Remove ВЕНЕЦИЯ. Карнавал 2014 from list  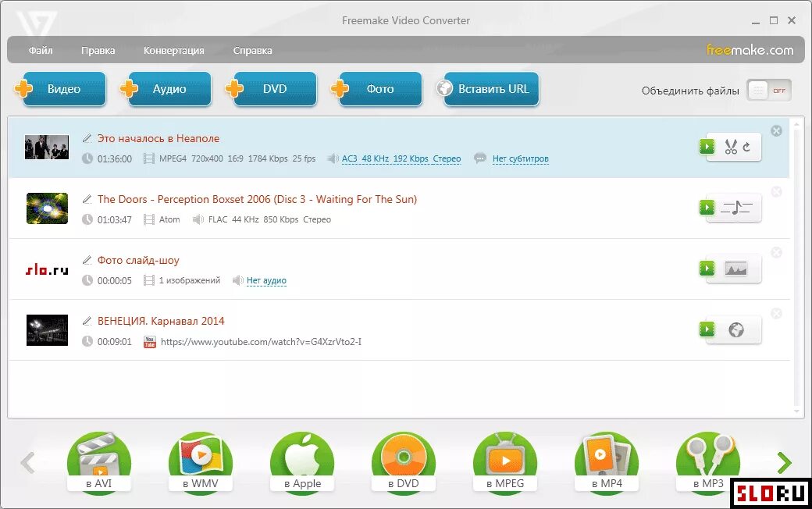(x=776, y=313)
